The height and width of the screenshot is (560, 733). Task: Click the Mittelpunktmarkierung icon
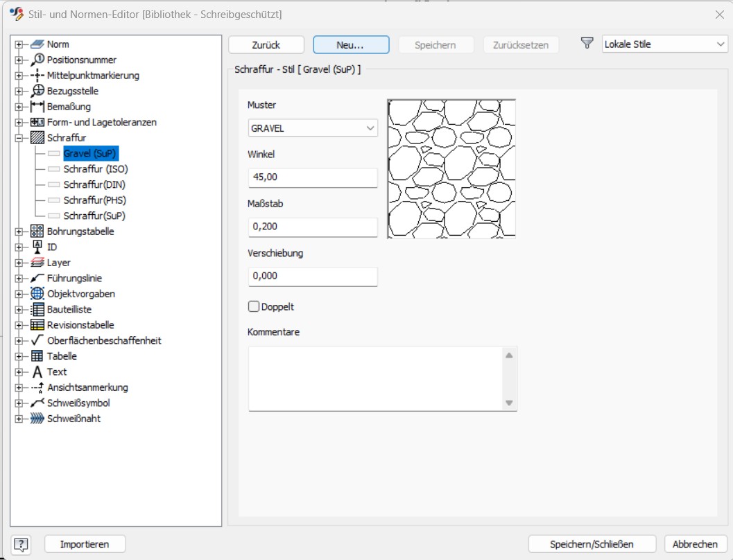tap(37, 75)
